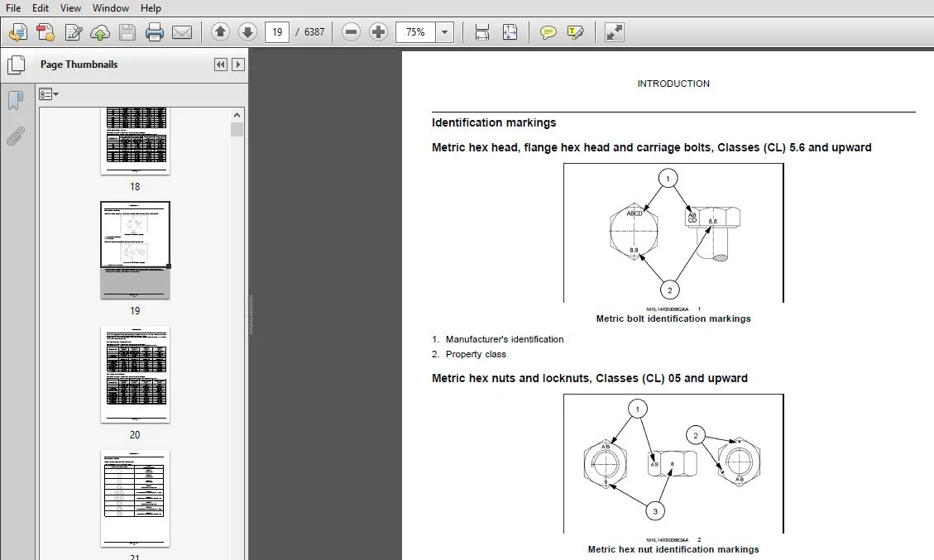Click 'Metric bolt identification markings' caption
The image size is (934, 560).
click(x=673, y=318)
